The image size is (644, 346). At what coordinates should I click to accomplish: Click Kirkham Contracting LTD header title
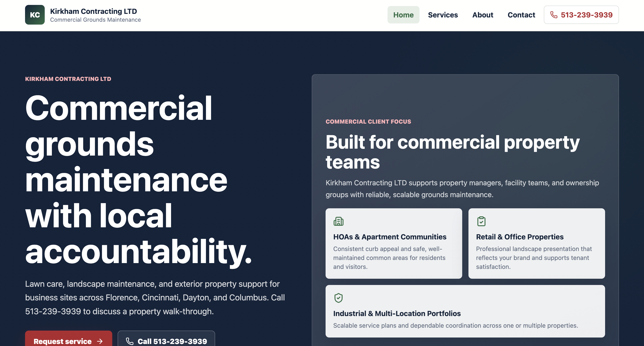pyautogui.click(x=93, y=11)
